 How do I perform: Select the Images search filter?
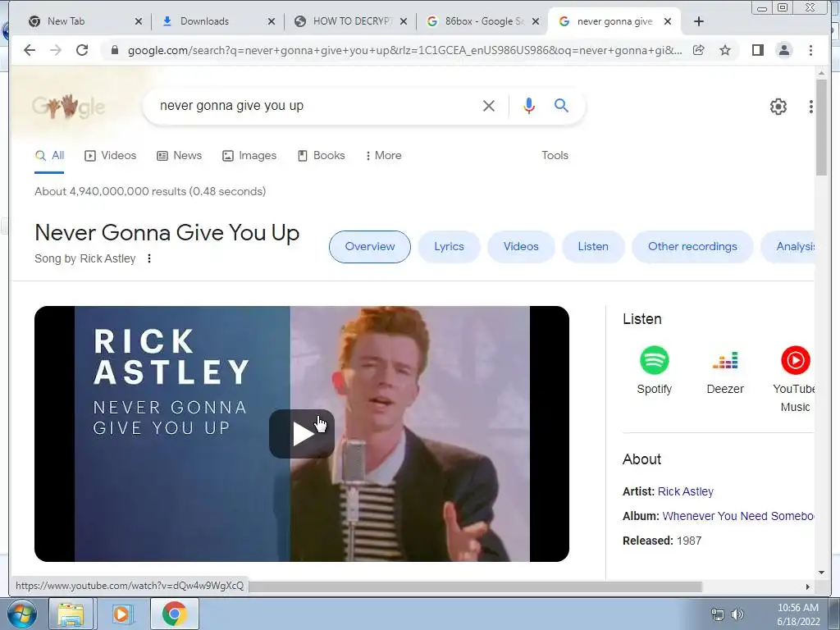point(249,155)
